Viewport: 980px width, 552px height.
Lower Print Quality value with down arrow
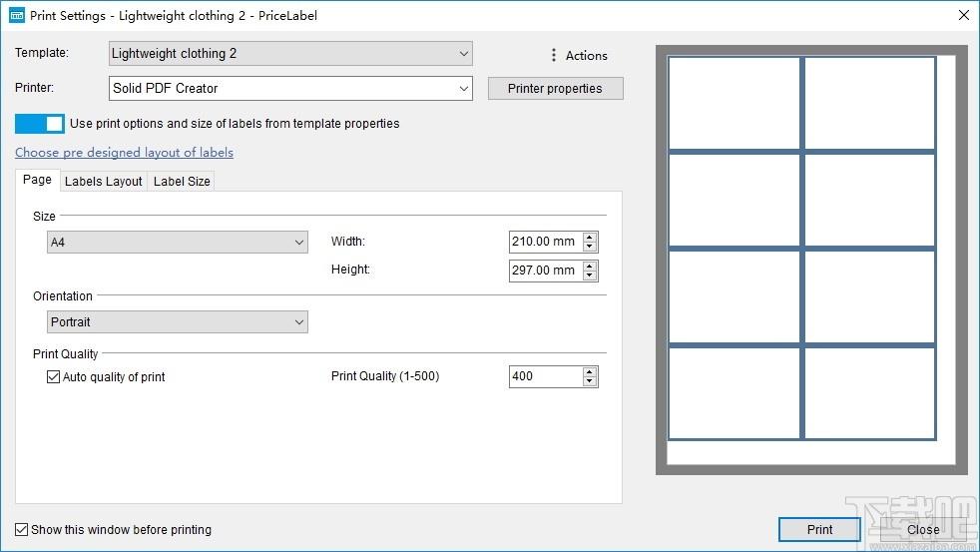pyautogui.click(x=590, y=380)
